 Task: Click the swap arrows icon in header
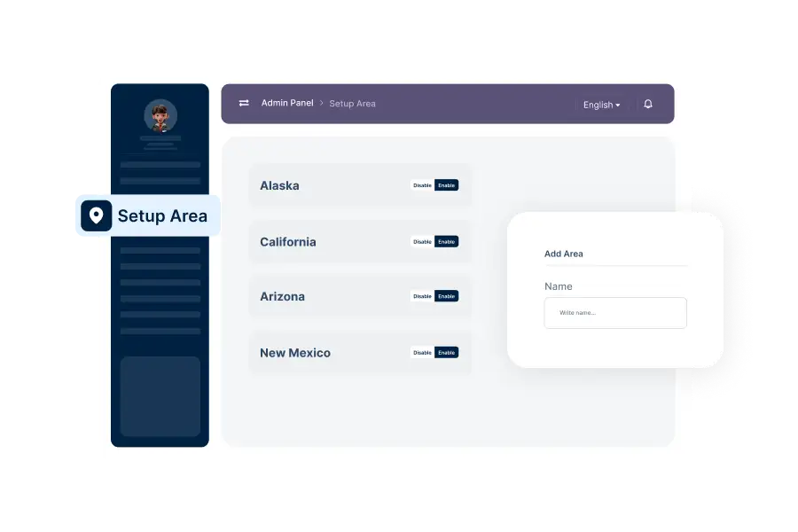pyautogui.click(x=244, y=104)
